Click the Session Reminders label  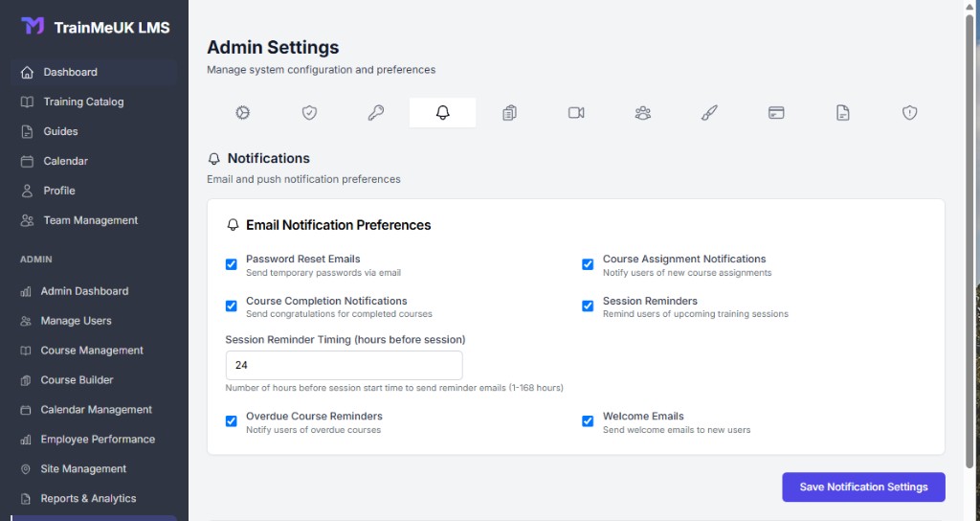[x=650, y=301]
